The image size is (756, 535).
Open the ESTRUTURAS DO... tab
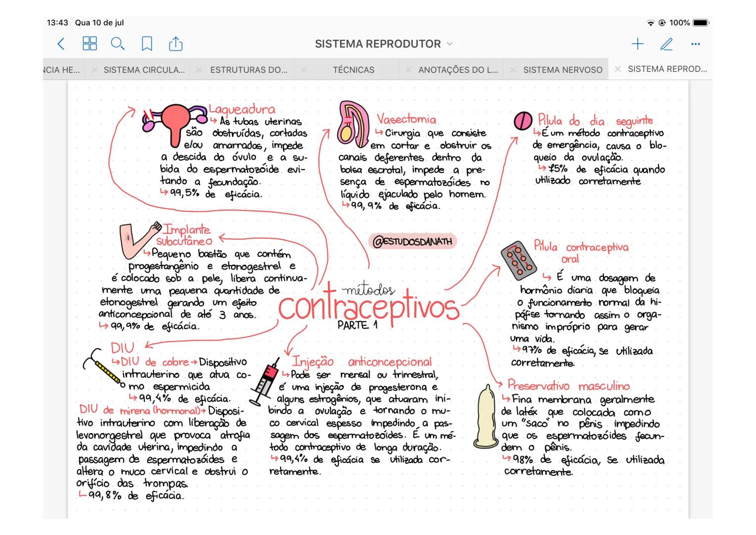click(x=249, y=70)
